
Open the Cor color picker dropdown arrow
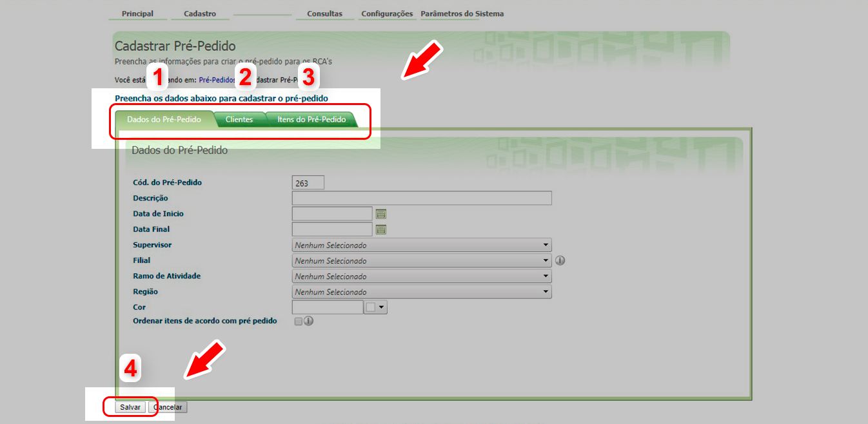point(382,307)
